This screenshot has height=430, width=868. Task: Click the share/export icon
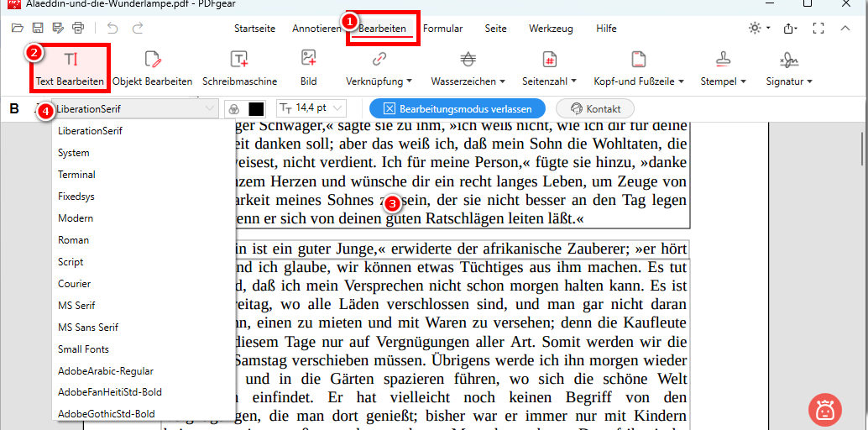pyautogui.click(x=790, y=29)
